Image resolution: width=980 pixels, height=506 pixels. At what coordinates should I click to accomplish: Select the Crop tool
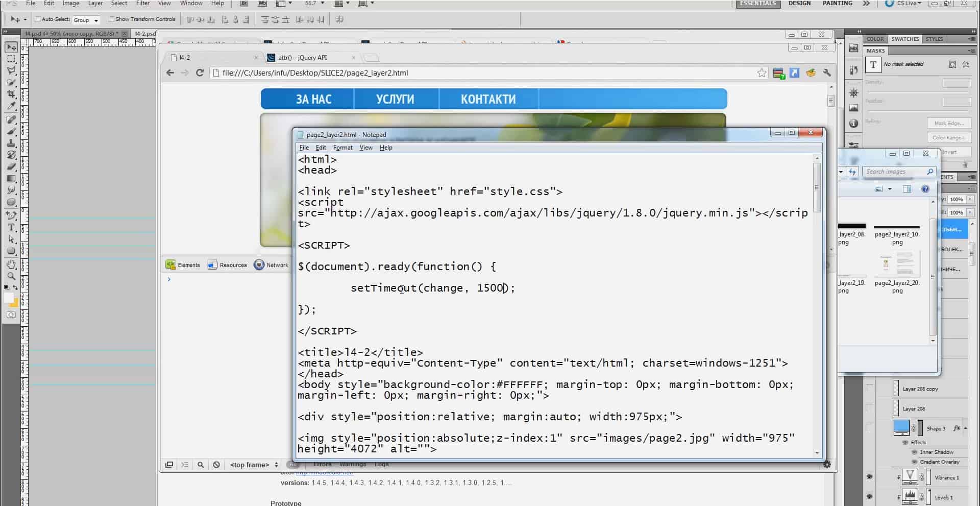click(11, 94)
